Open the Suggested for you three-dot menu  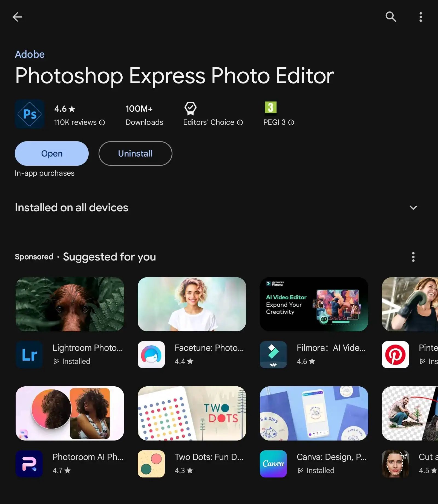coord(413,257)
